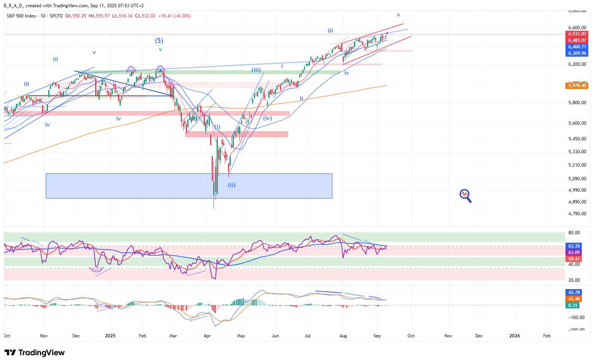This screenshot has width=594, height=364.
Task: Click the 5,090.00 price axis level
Action: 577,179
